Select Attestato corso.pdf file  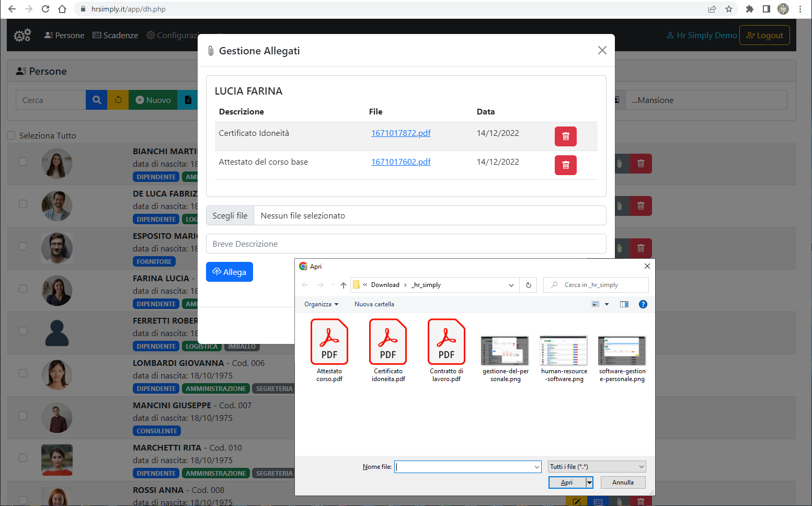(x=329, y=350)
